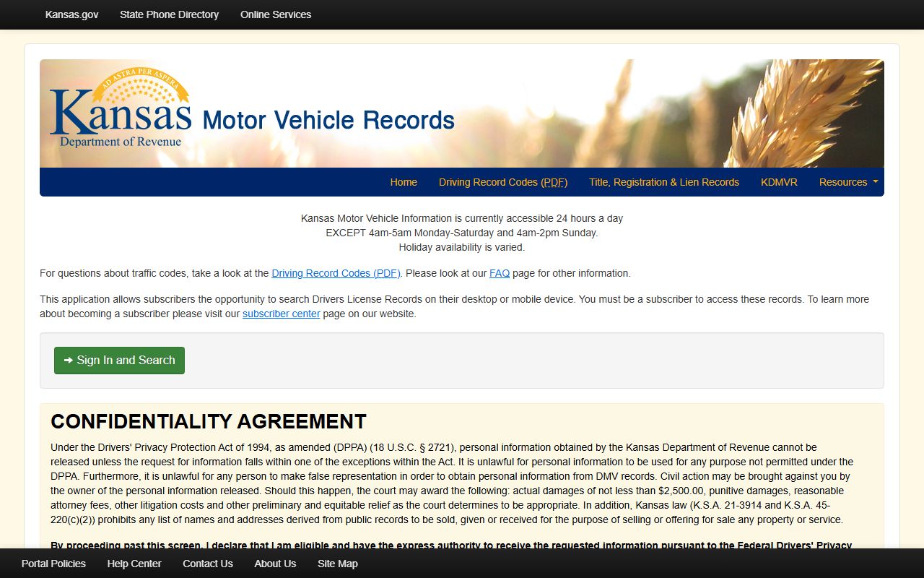Open Help Center in footer

(x=134, y=564)
